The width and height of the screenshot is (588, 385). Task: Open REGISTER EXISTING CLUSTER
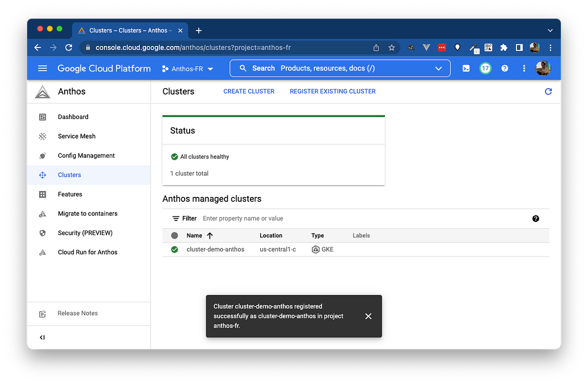(332, 91)
